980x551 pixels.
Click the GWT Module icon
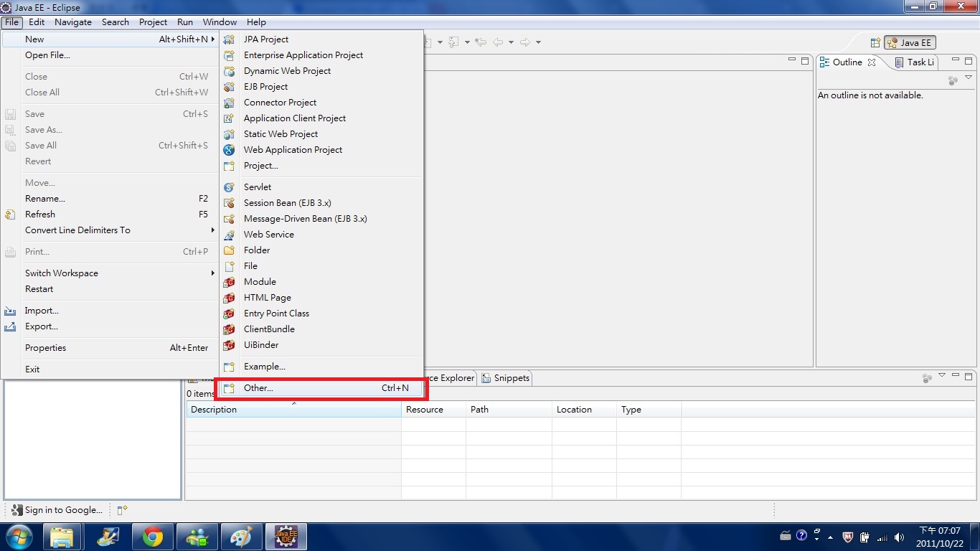point(229,282)
